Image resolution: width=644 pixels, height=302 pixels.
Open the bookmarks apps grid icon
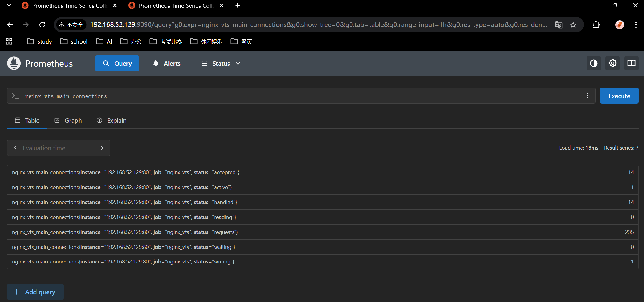tap(9, 42)
